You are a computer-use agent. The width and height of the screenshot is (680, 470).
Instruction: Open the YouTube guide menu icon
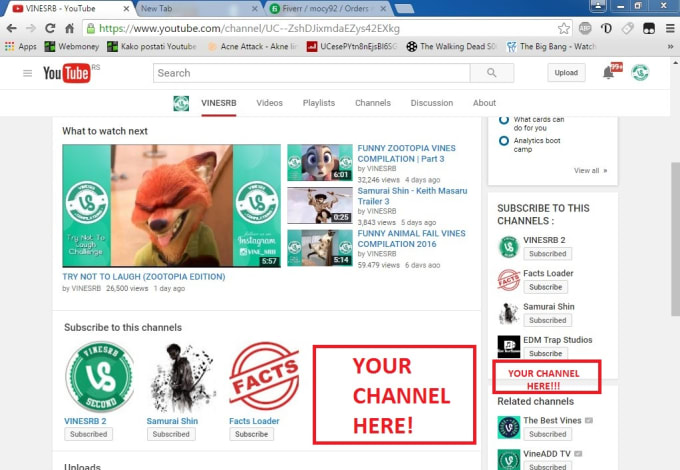27,73
